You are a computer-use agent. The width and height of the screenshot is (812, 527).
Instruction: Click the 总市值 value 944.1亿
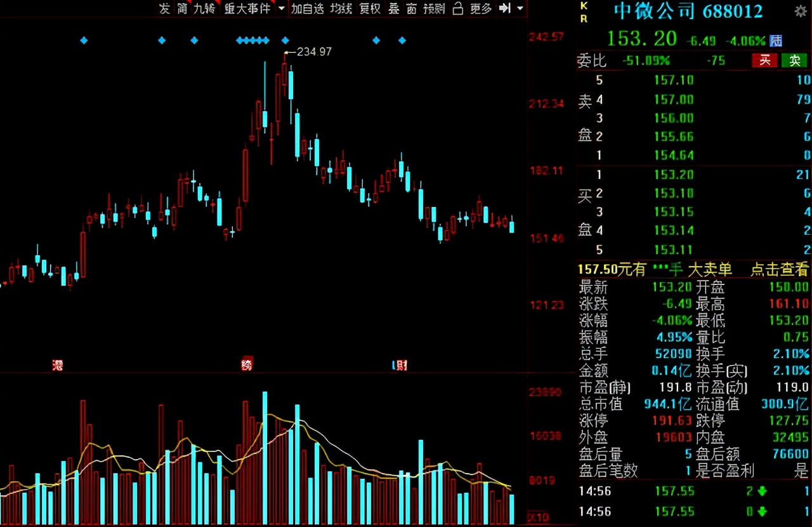tap(666, 404)
